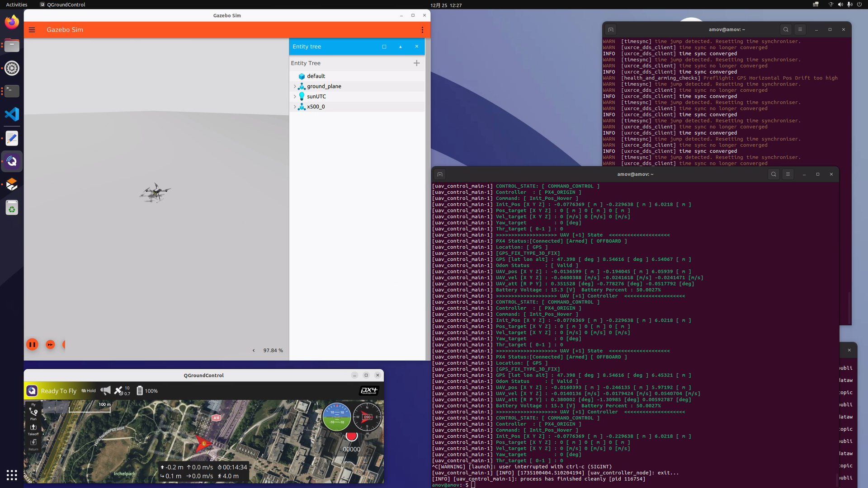Image resolution: width=868 pixels, height=488 pixels.
Task: Open Plan view in QGroundControl
Action: (33, 414)
